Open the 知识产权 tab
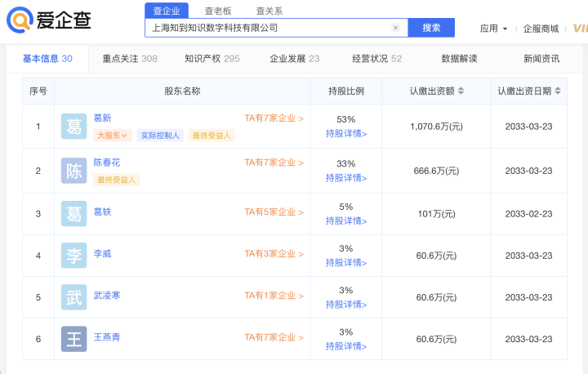 point(212,59)
